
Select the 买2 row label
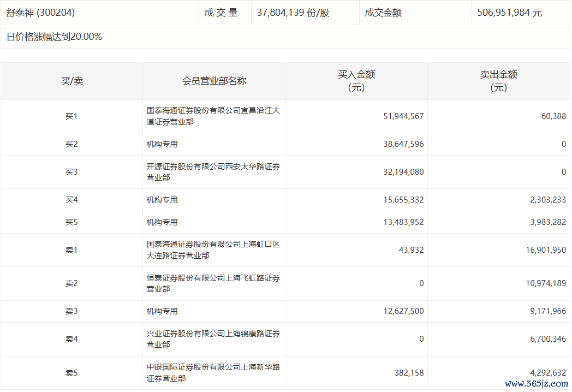tap(71, 144)
